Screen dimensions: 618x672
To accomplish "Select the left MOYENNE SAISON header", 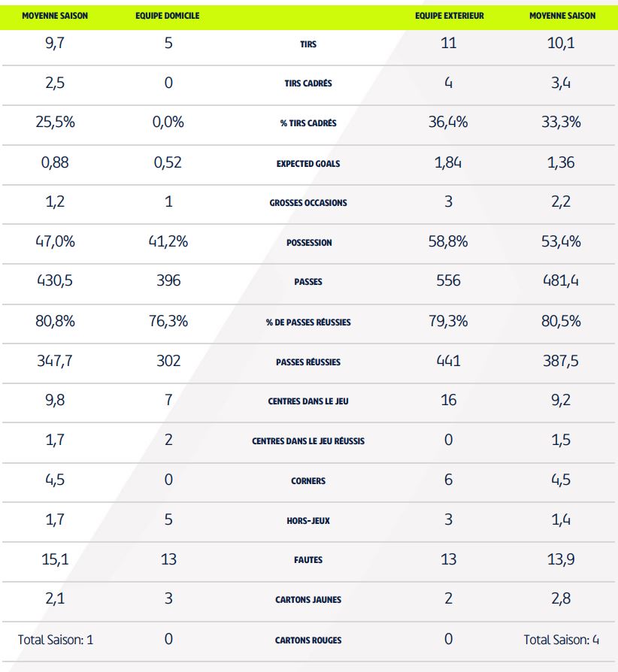I will point(55,16).
